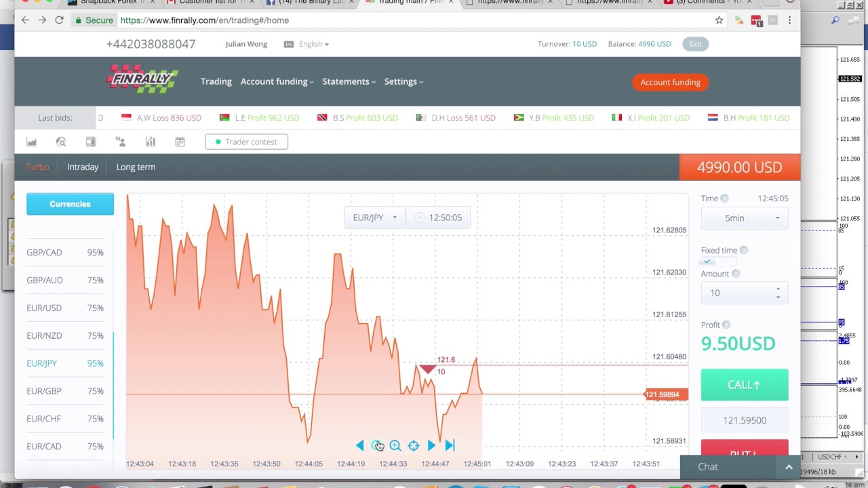Open the area chart view icon
This screenshot has width=868, height=488.
(31, 142)
